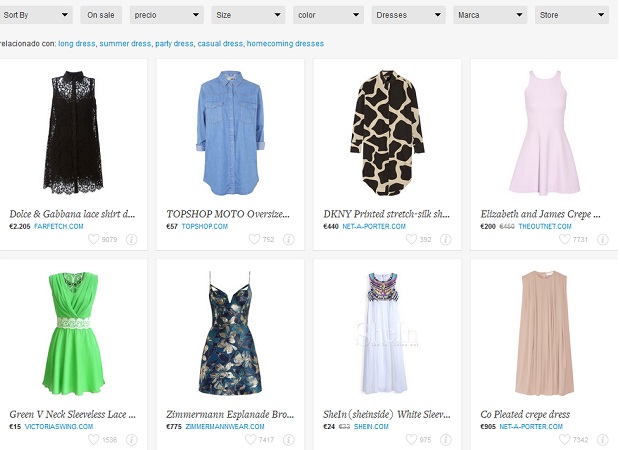
Task: Open the Size dropdown
Action: [248, 15]
